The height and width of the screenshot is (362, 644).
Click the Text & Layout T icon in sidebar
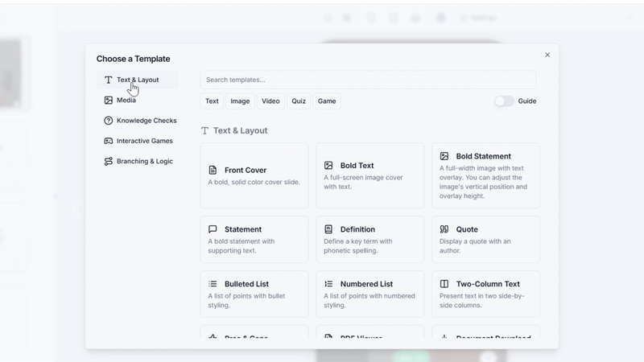click(108, 80)
